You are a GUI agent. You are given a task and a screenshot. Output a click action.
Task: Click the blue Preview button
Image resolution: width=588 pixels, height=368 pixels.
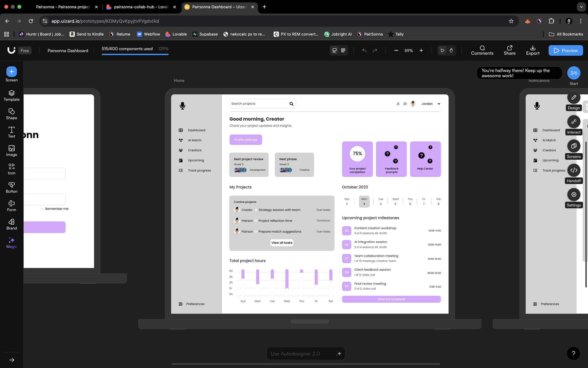(x=565, y=50)
